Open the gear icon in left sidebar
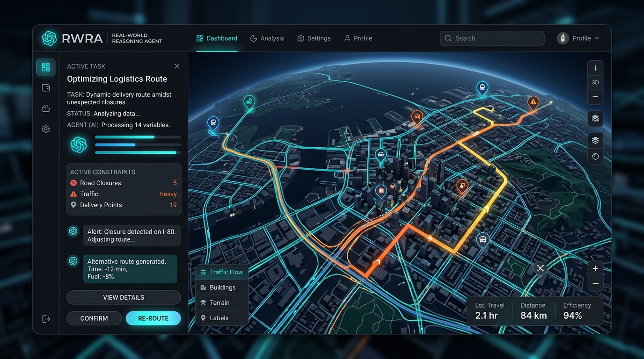The image size is (644, 359). [46, 129]
